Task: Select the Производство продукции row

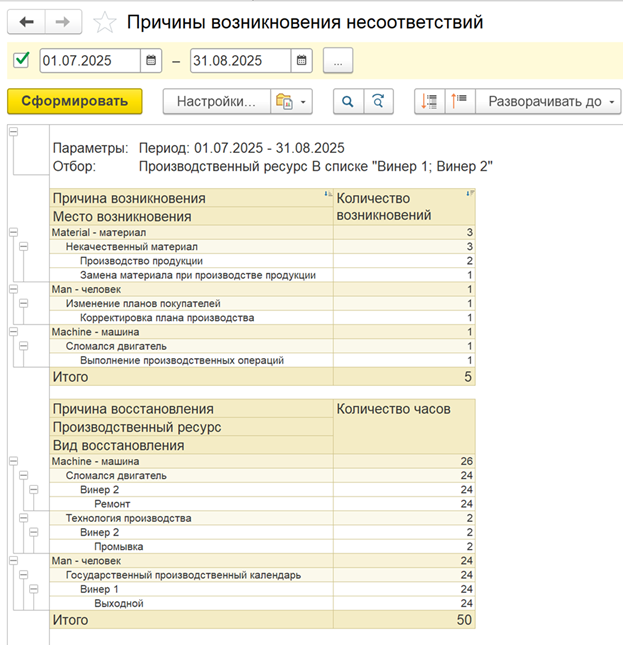Action: click(262, 261)
